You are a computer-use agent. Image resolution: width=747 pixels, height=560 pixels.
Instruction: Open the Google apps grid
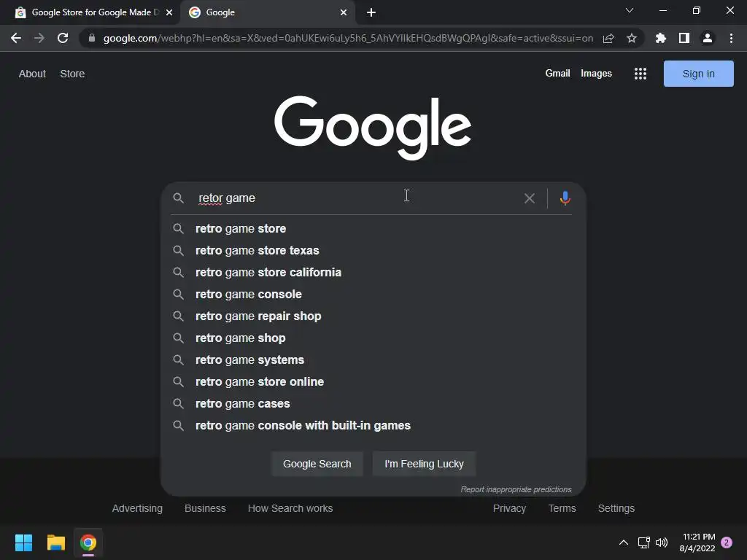[640, 74]
